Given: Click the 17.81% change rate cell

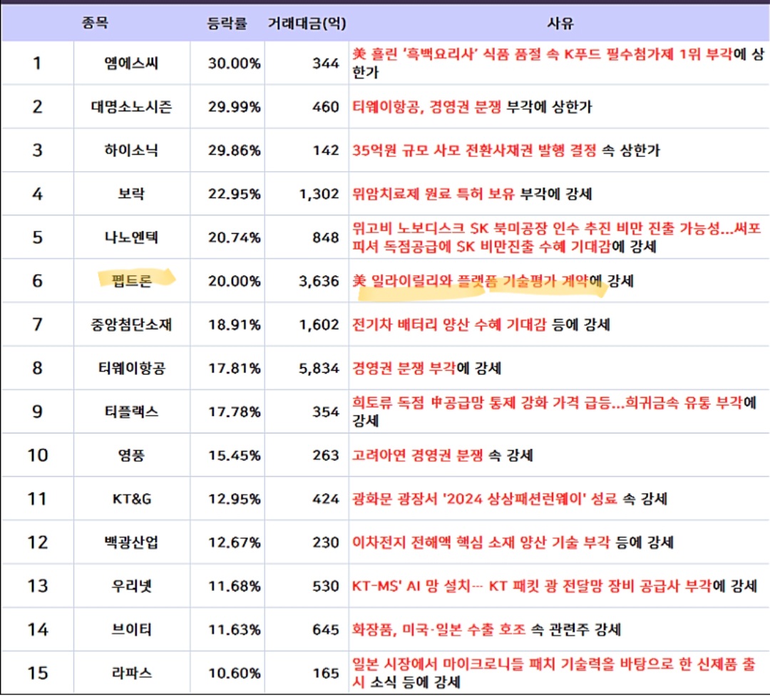Looking at the screenshot, I should point(235,368).
